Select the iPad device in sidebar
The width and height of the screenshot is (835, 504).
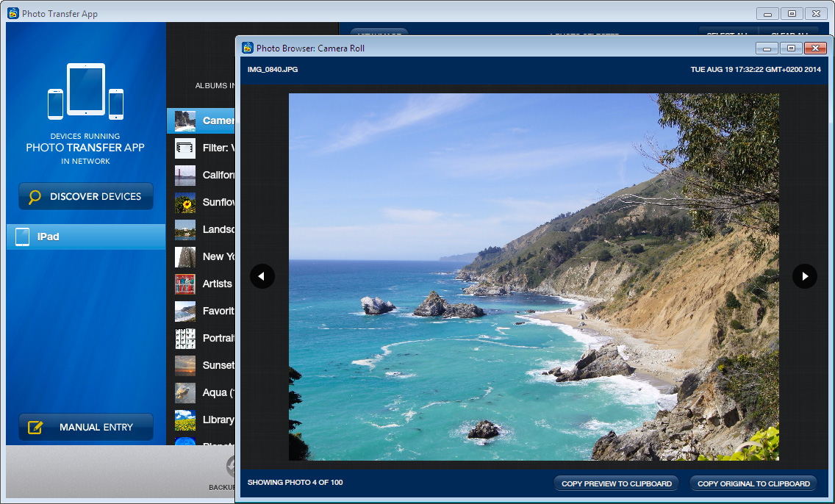tap(86, 237)
